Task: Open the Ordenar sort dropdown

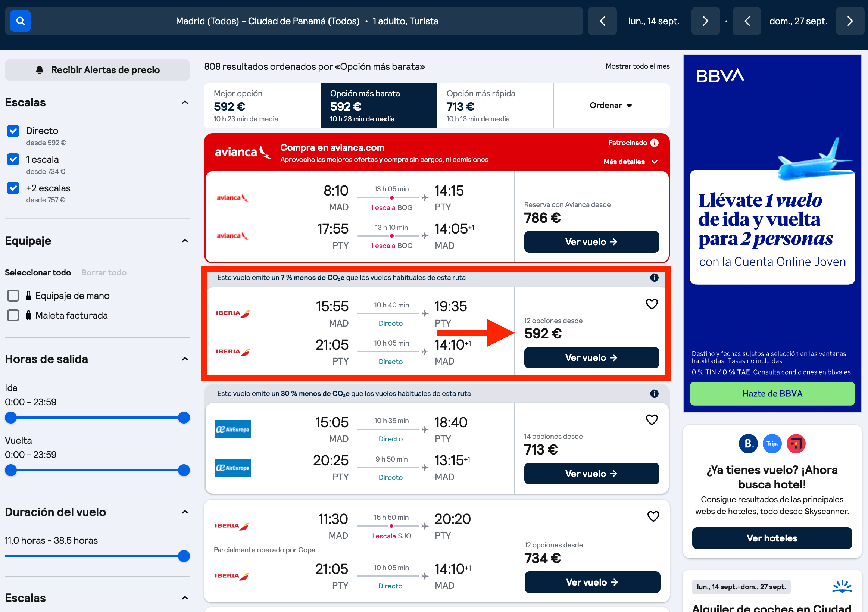Action: (611, 106)
